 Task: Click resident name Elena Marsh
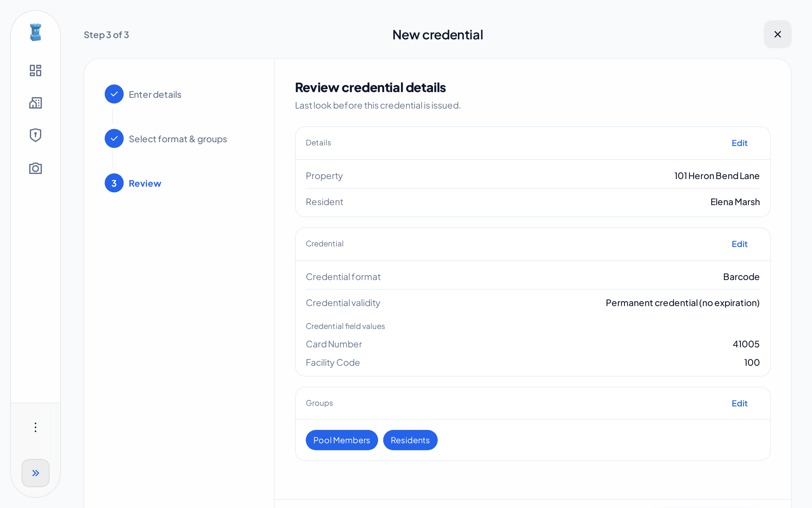(735, 202)
